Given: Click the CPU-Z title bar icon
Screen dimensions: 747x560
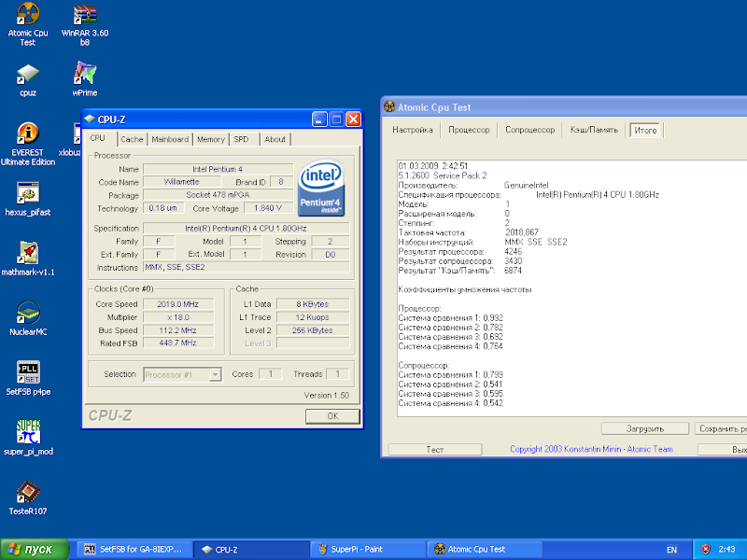Looking at the screenshot, I should (90, 119).
